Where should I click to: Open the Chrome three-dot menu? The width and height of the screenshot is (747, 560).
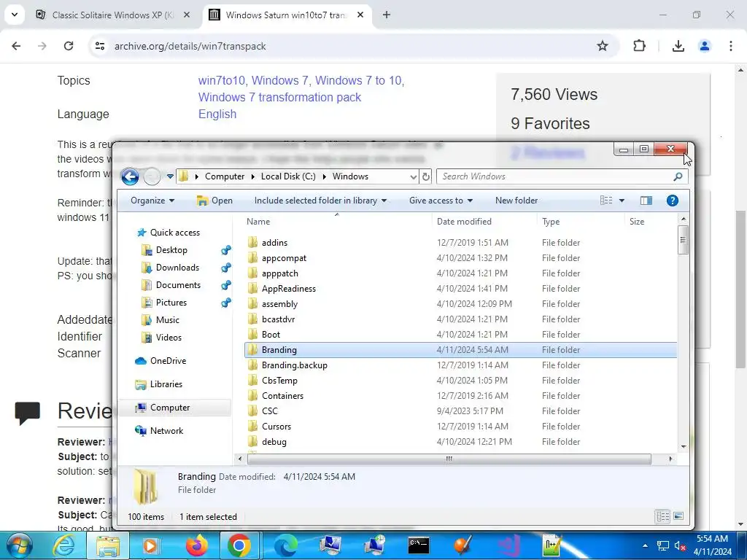[730, 46]
